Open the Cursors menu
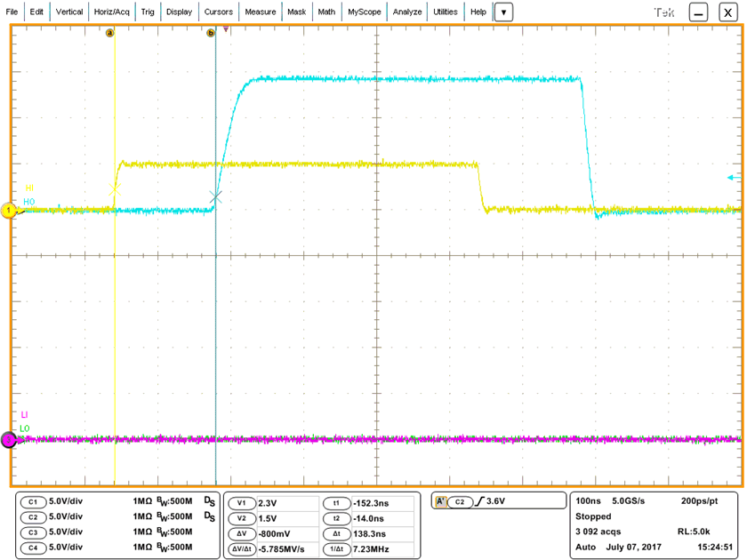Screen dimensions: 747x560 click(x=218, y=12)
